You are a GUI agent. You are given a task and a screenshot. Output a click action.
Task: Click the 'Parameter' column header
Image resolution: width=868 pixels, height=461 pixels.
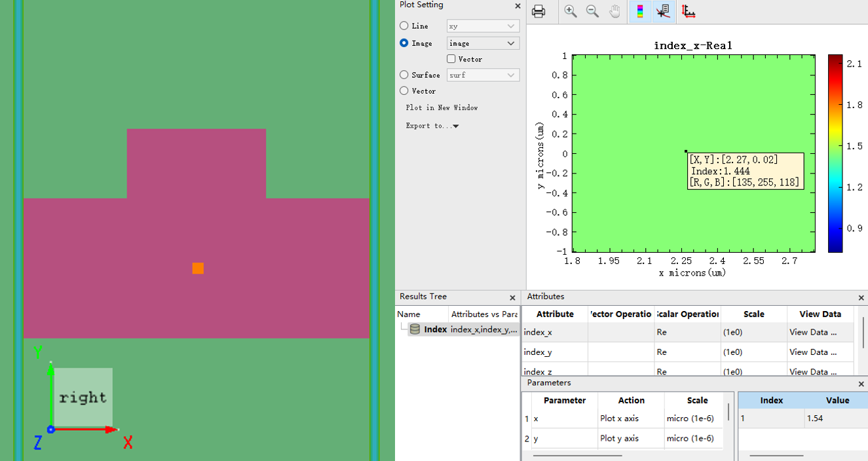click(565, 400)
